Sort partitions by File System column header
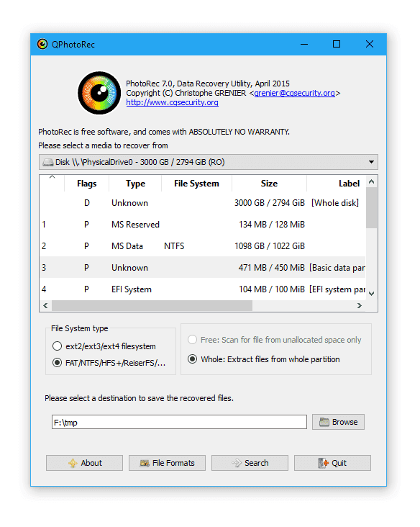Viewport: 420px width, 527px height. (196, 184)
